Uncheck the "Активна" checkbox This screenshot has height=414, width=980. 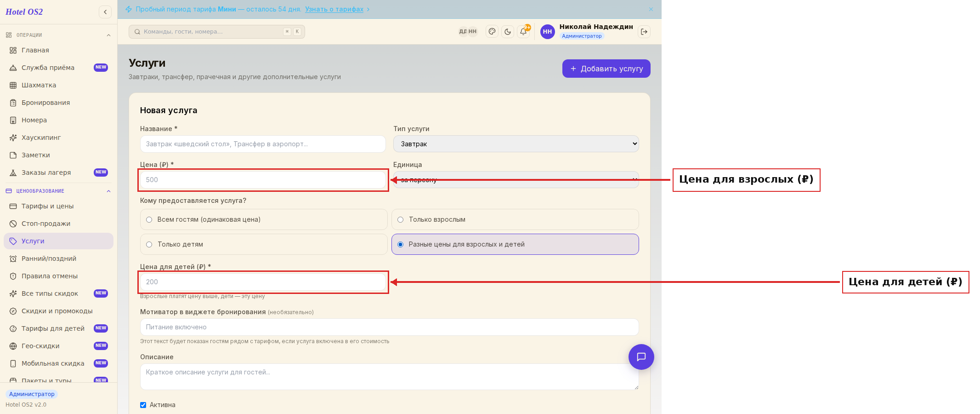click(x=143, y=405)
